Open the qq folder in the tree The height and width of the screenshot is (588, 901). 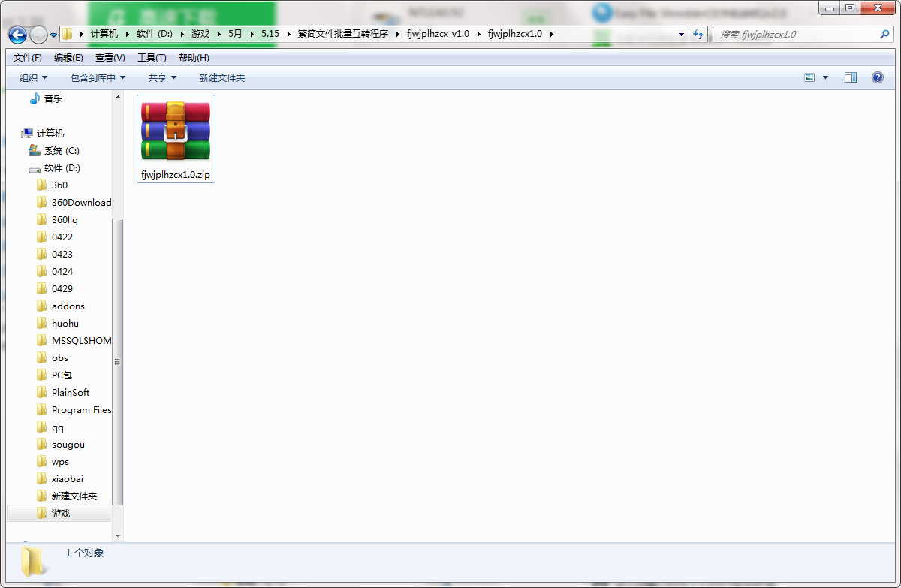(58, 427)
